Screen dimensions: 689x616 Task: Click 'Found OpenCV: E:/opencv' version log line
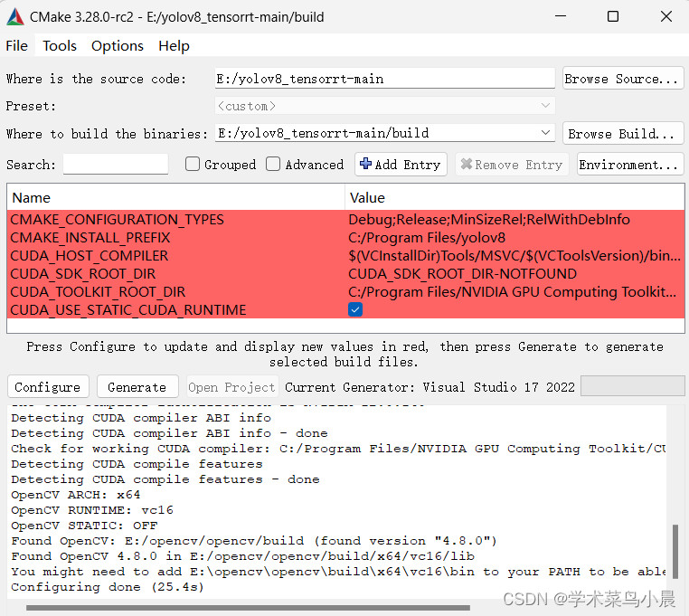point(254,541)
